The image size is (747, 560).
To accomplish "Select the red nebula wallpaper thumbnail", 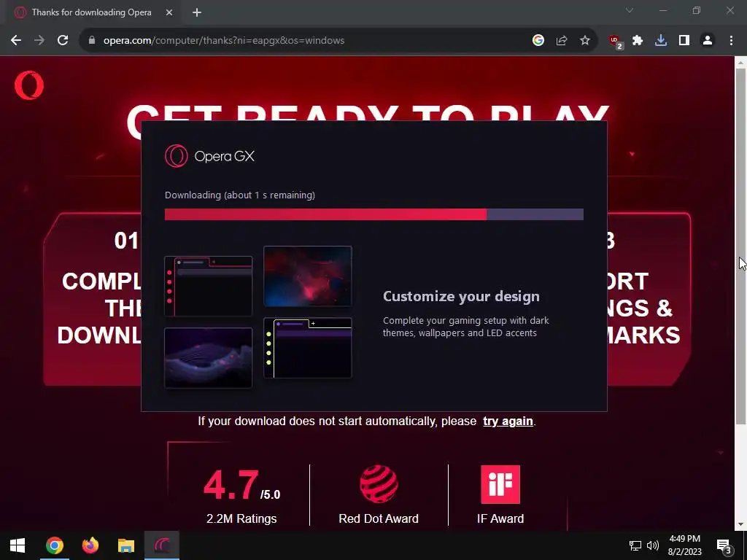I will [x=308, y=276].
